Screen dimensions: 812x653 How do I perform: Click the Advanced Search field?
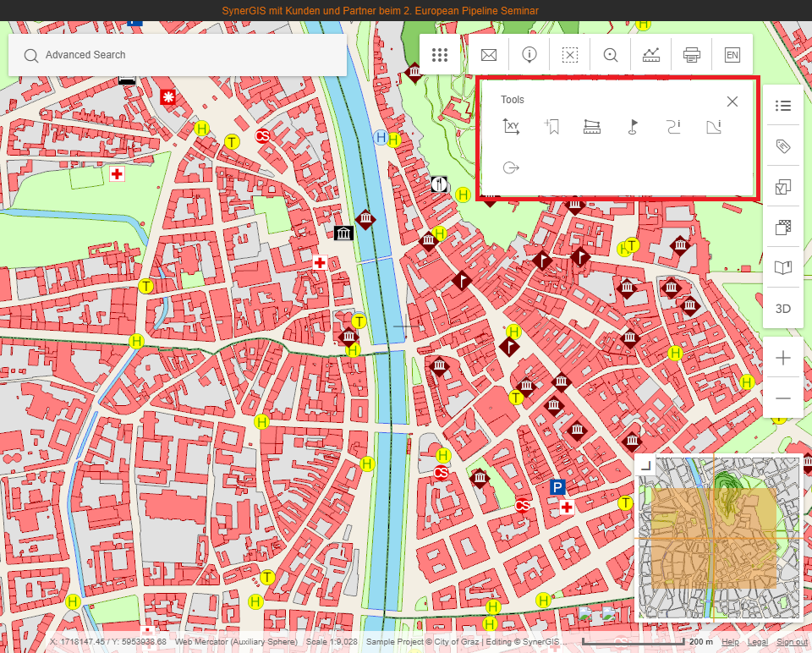click(178, 55)
